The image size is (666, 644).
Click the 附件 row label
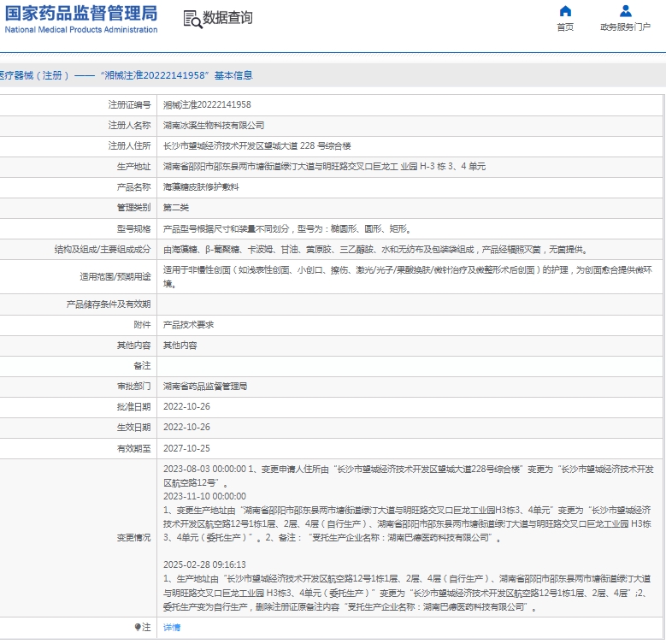pos(142,324)
